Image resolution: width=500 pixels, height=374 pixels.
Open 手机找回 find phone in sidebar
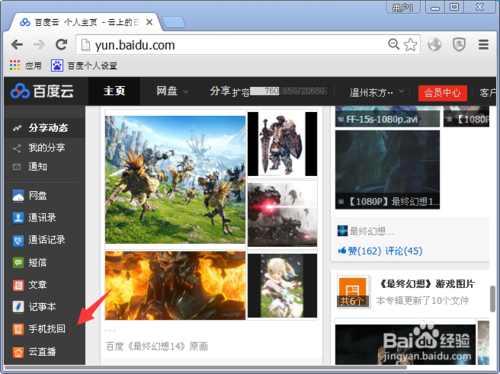(x=39, y=329)
